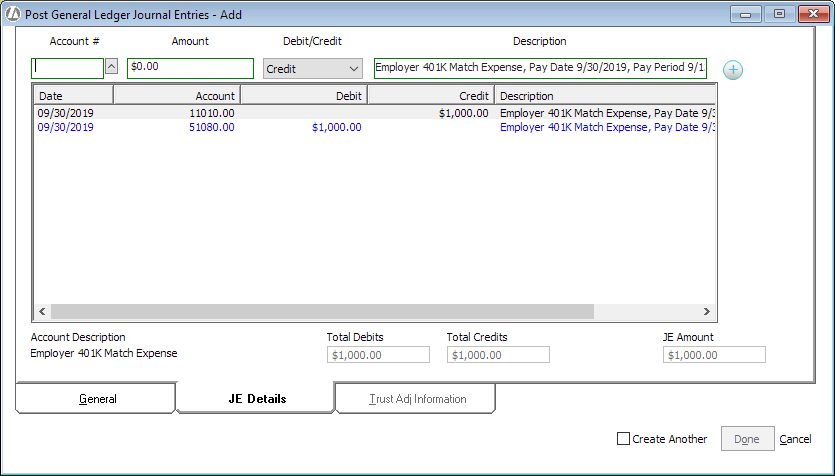Open the Debit/Credit dropdown
The height and width of the screenshot is (476, 835).
(x=312, y=69)
